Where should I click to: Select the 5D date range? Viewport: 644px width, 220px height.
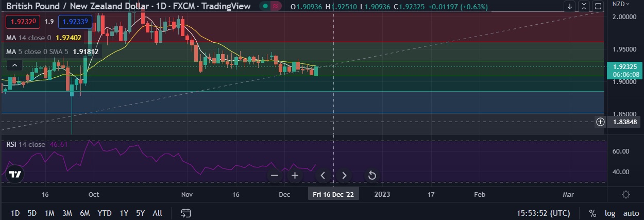(x=32, y=213)
